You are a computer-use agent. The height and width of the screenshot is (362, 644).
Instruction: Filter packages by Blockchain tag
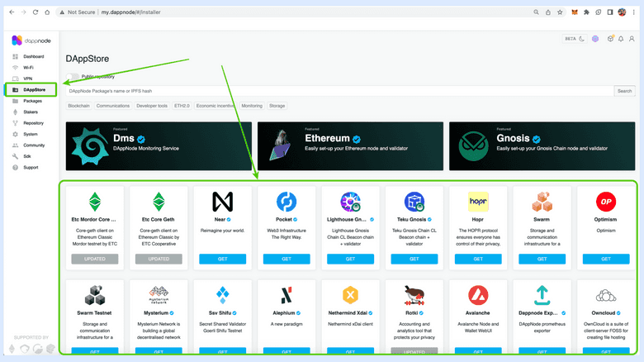coord(79,106)
